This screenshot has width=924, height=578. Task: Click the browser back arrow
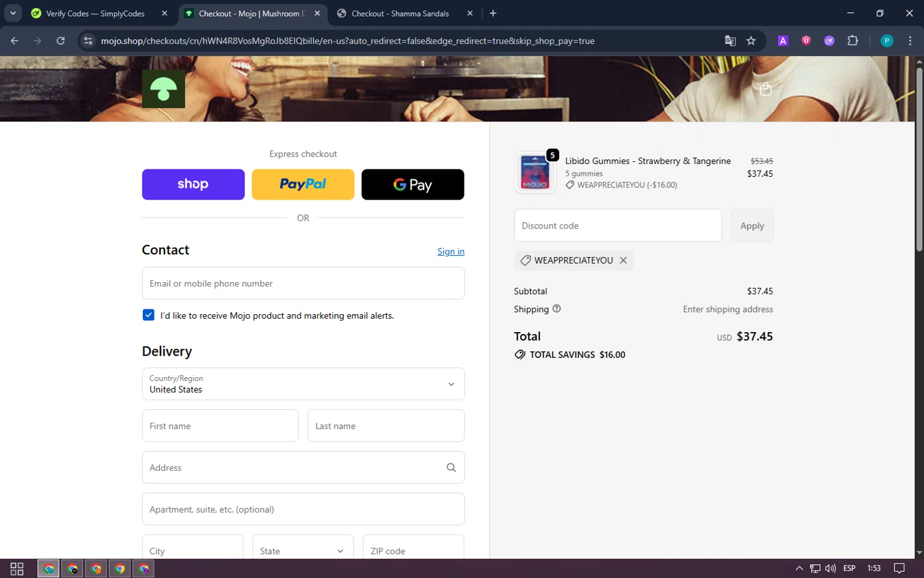click(x=14, y=41)
